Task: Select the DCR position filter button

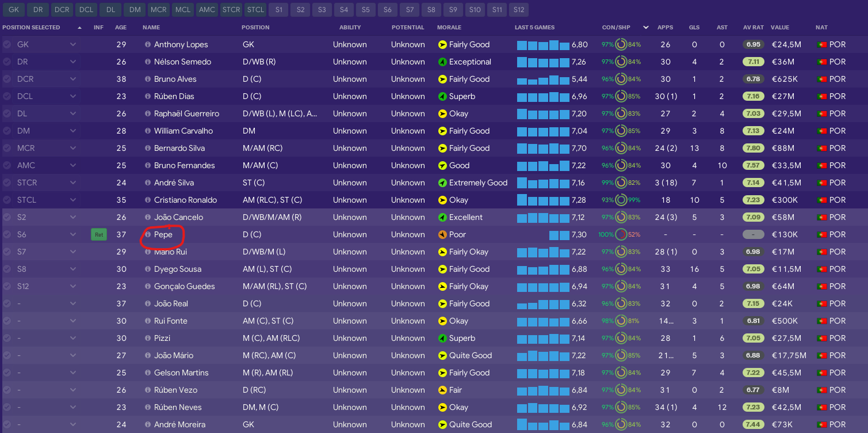Action: point(62,9)
